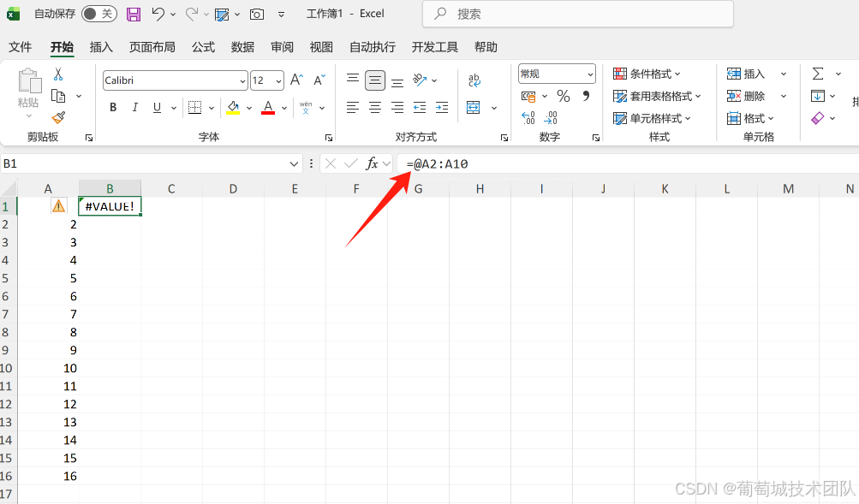The image size is (859, 504).
Task: Apply the red font color
Action: (x=268, y=107)
